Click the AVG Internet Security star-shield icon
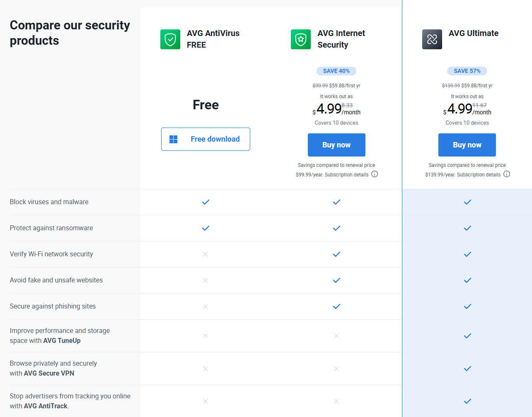The width and height of the screenshot is (532, 417). click(301, 39)
